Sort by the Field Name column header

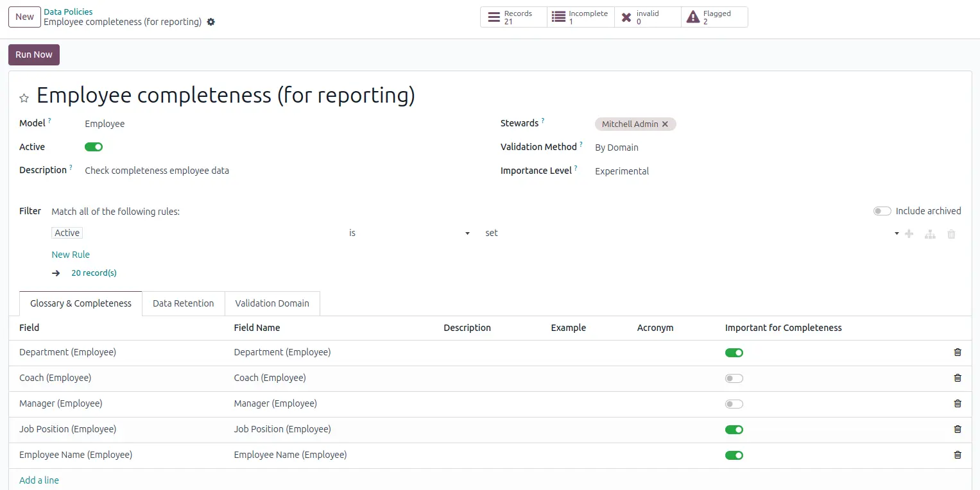point(257,328)
